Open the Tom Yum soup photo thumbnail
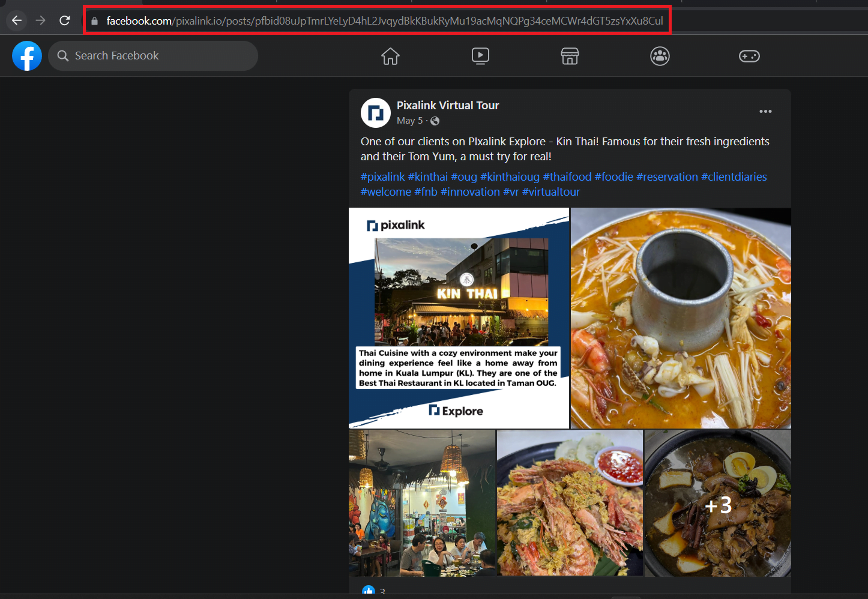The image size is (868, 599). click(681, 318)
